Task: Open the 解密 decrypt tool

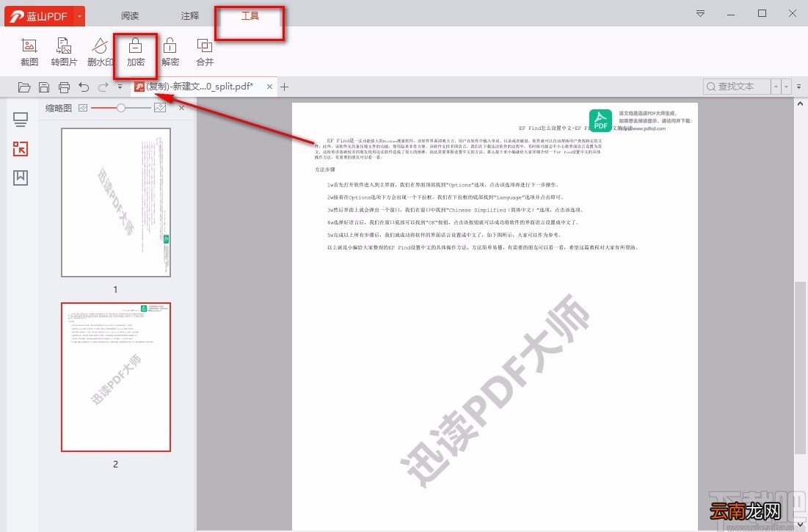Action: pos(170,52)
